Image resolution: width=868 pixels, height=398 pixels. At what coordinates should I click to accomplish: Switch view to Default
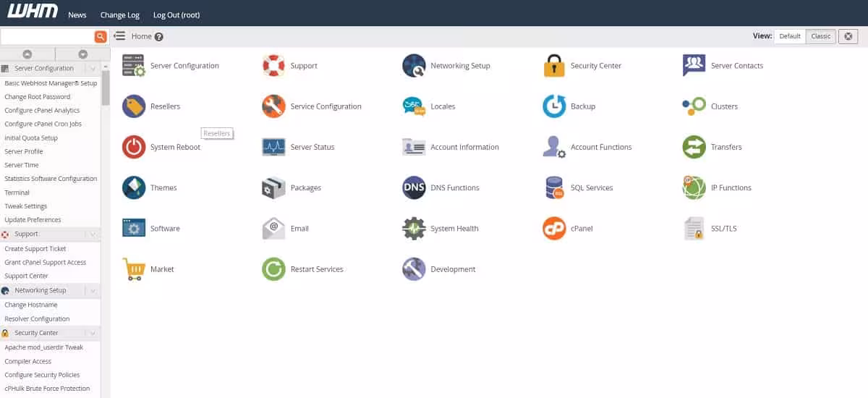(790, 36)
